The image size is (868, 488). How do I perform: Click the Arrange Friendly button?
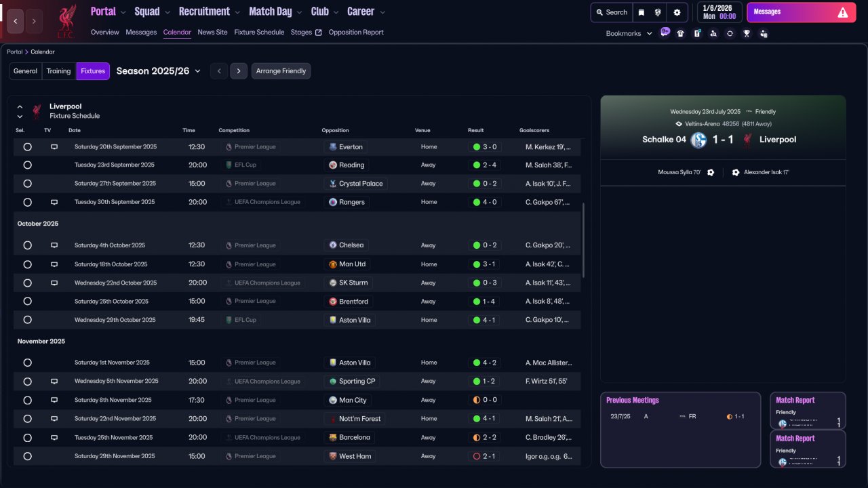click(x=281, y=71)
